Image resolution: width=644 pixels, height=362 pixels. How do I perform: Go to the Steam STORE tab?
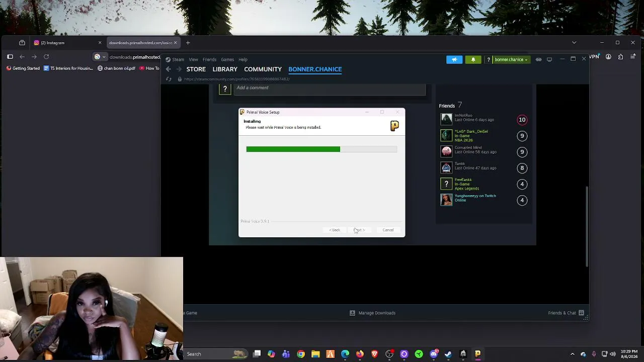coord(196,69)
